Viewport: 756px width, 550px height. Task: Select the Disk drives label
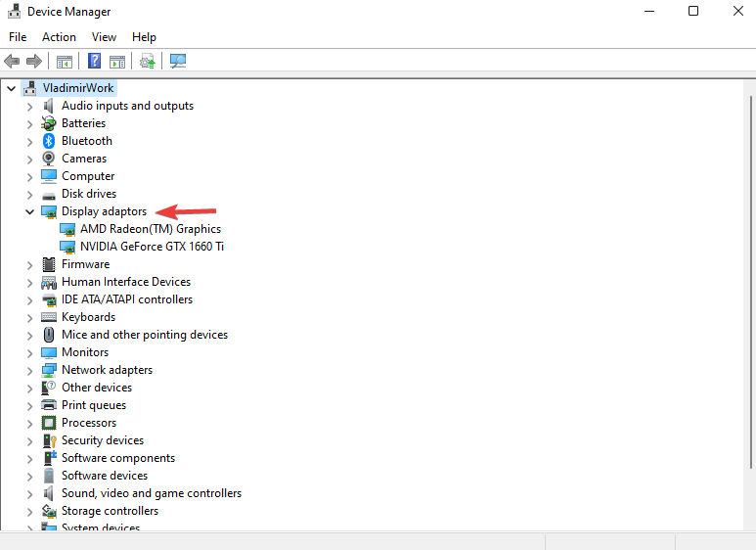tap(89, 194)
